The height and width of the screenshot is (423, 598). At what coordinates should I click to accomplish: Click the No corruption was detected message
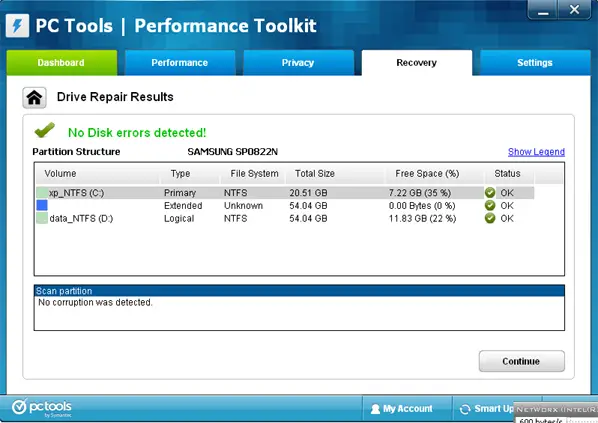coord(95,302)
